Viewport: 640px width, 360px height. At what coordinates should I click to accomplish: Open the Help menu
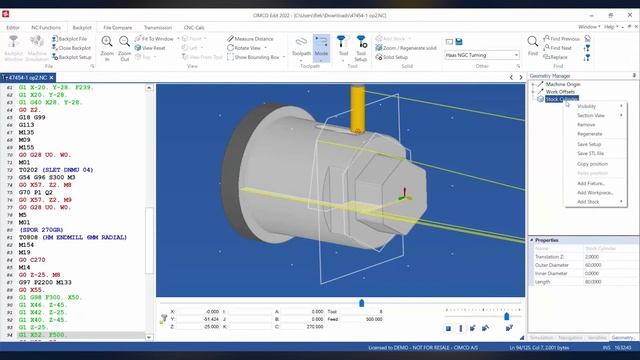tap(611, 27)
